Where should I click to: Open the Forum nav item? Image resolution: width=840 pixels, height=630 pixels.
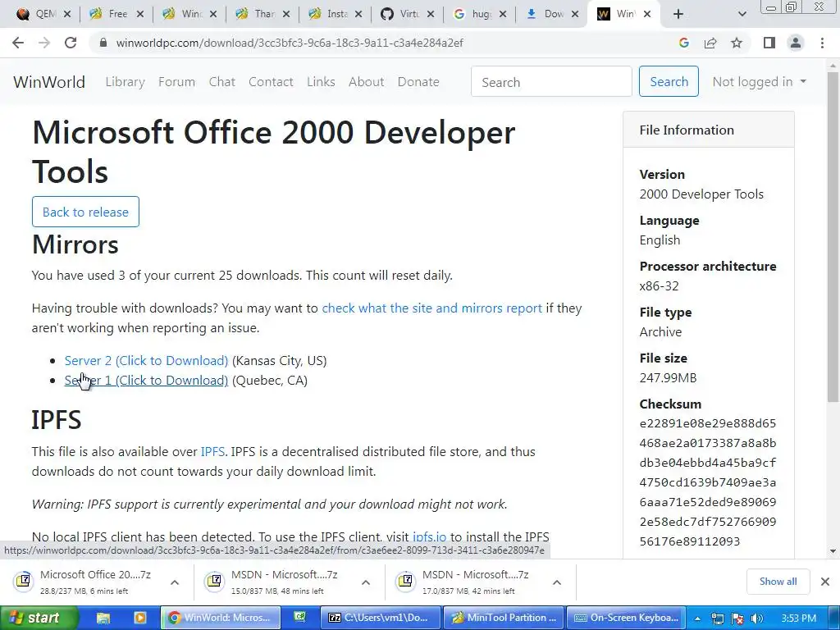click(177, 82)
